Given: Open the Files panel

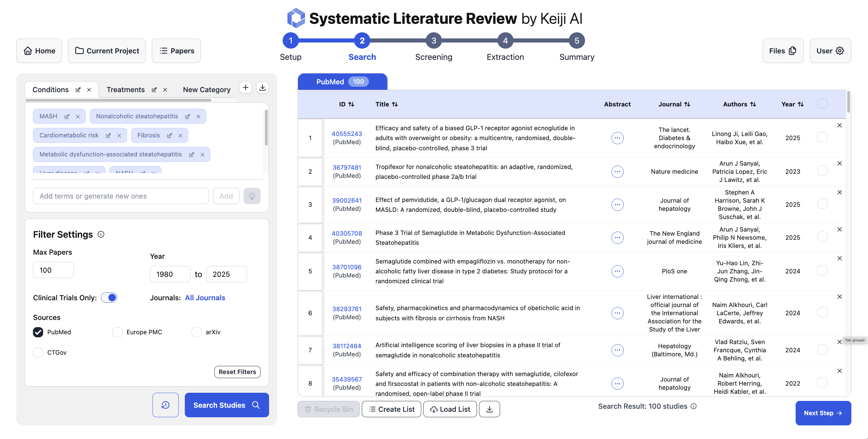Looking at the screenshot, I should point(783,51).
